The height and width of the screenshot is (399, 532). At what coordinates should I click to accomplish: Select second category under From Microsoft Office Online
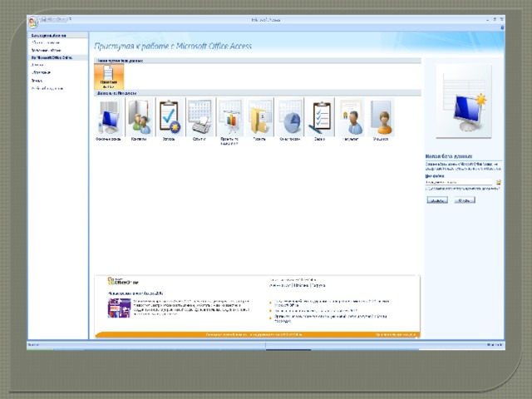[x=41, y=72]
